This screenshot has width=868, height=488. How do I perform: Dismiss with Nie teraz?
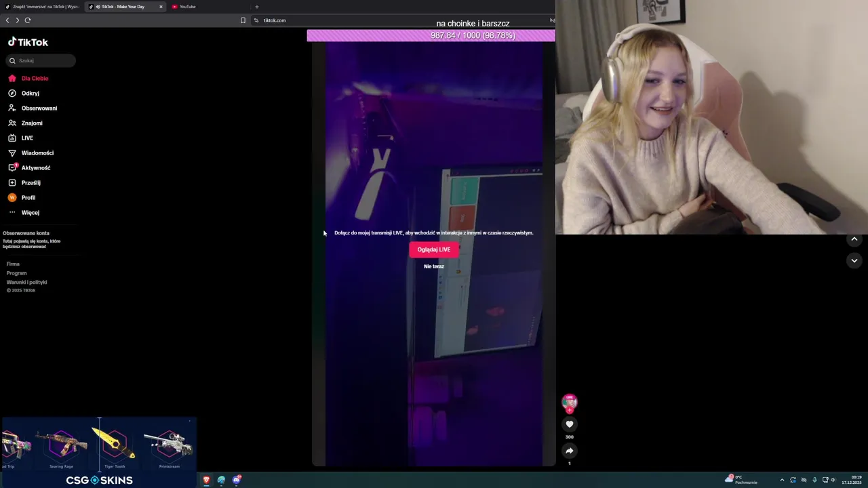(x=434, y=266)
